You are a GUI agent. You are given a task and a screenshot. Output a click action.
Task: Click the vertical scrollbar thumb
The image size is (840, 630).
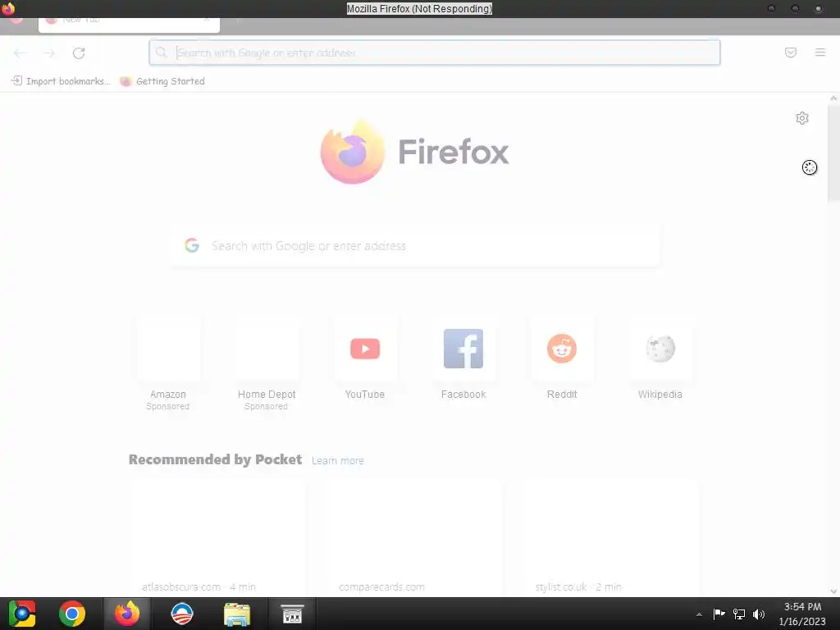tap(833, 153)
